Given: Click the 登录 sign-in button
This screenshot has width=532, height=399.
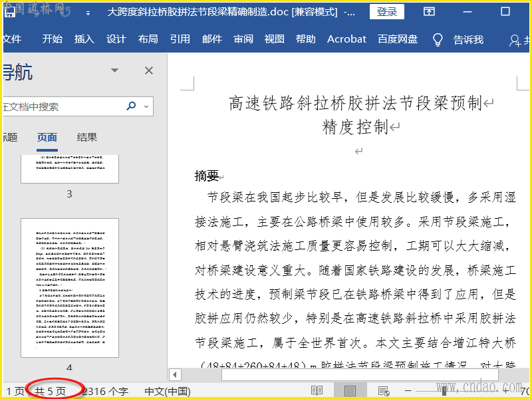Looking at the screenshot, I should pyautogui.click(x=387, y=12).
